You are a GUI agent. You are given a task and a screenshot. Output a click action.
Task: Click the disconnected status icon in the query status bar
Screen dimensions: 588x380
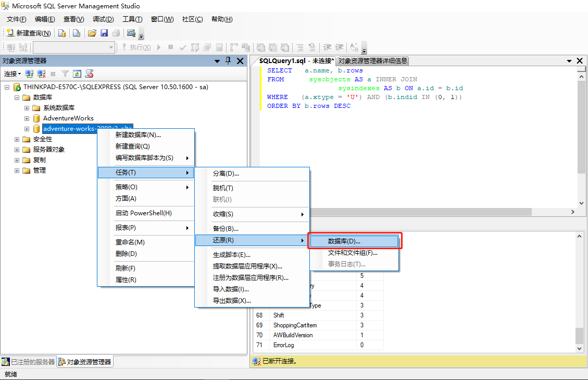(256, 361)
